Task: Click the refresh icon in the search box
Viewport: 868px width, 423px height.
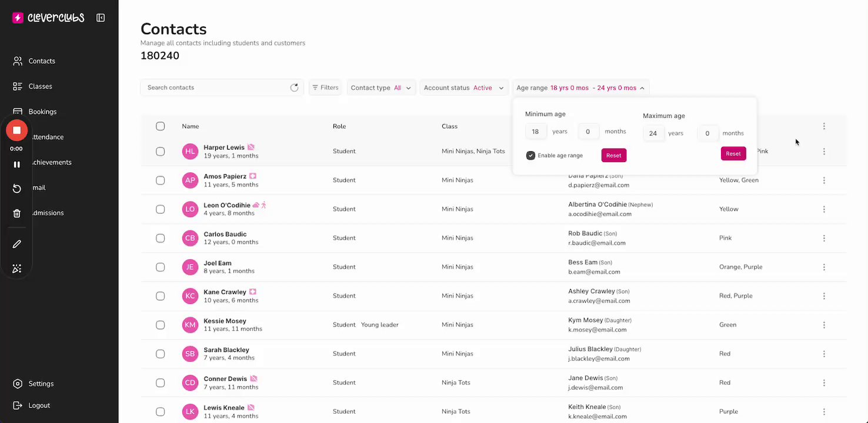Action: click(294, 88)
